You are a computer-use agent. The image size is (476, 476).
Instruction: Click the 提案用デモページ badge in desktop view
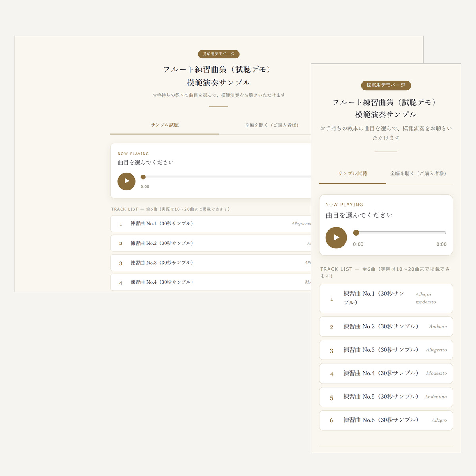(219, 54)
